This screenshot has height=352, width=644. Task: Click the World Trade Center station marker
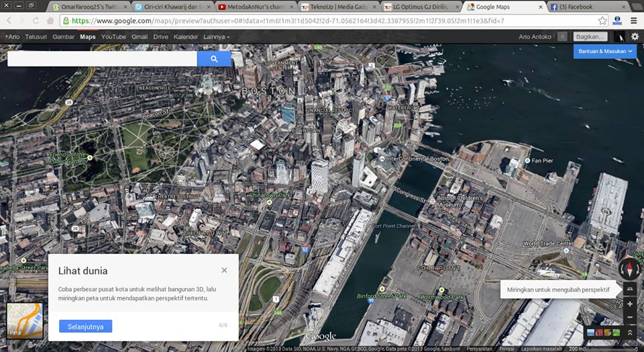pos(566,251)
